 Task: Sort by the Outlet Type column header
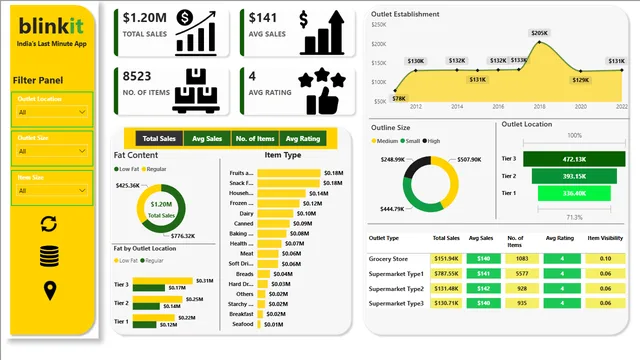pyautogui.click(x=384, y=238)
